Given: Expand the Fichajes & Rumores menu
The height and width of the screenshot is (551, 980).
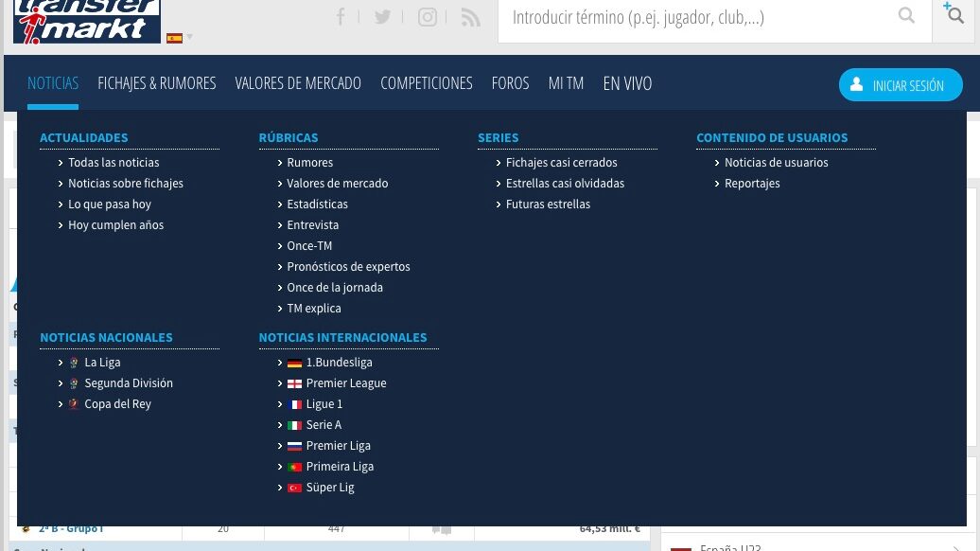Looking at the screenshot, I should point(157,83).
